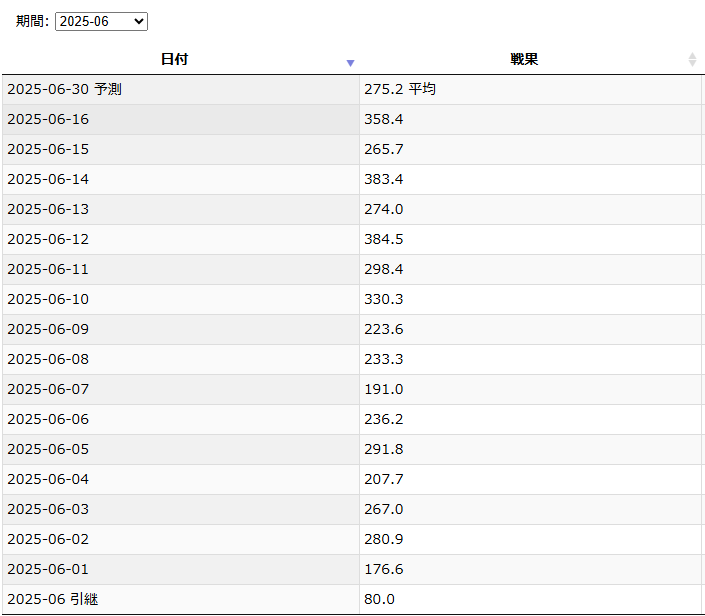Screen dimensions: 705x616
Task: Click date cell 2025-06-14
Action: point(181,179)
